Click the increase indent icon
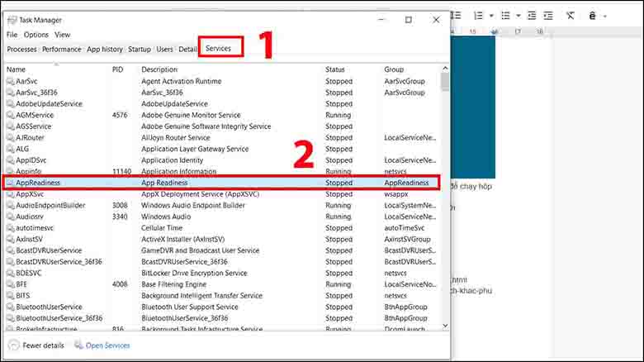Viewport: 644px width, 362px height. [548, 16]
